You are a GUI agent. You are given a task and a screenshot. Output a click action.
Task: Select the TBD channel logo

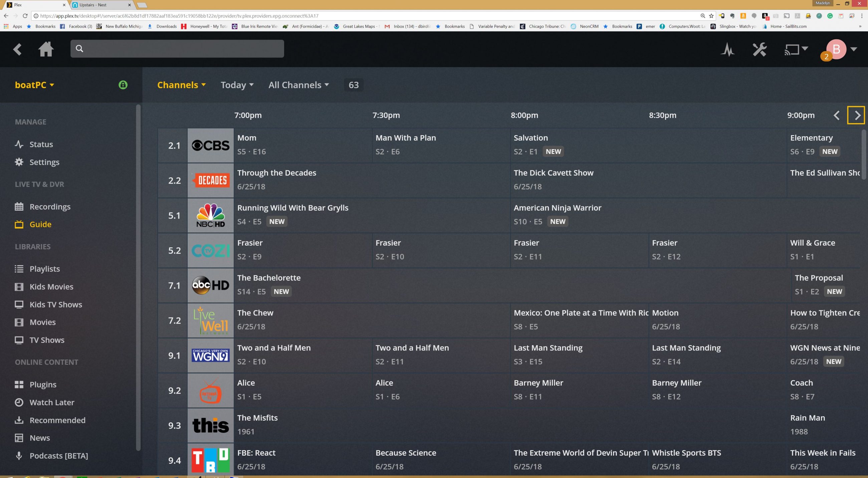(x=211, y=460)
